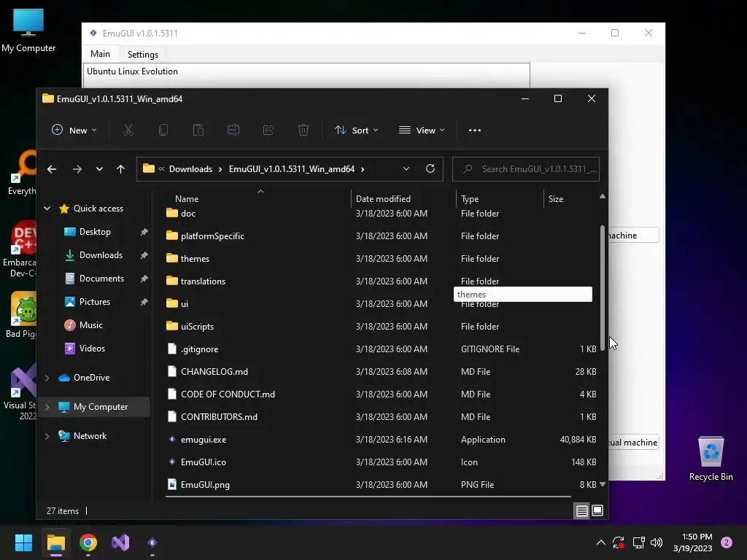Open volume control in system tray
The height and width of the screenshot is (560, 747).
[x=657, y=542]
